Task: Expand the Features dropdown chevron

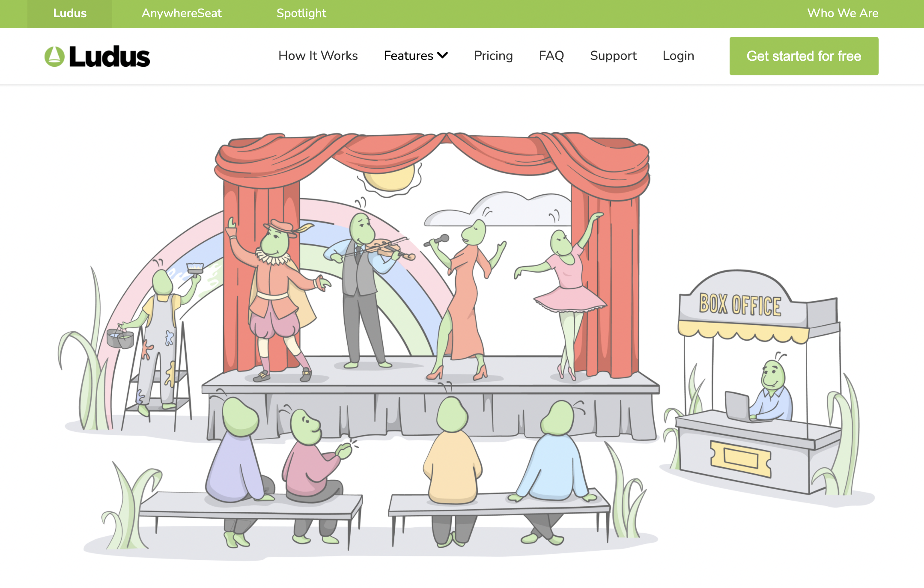Action: click(443, 55)
